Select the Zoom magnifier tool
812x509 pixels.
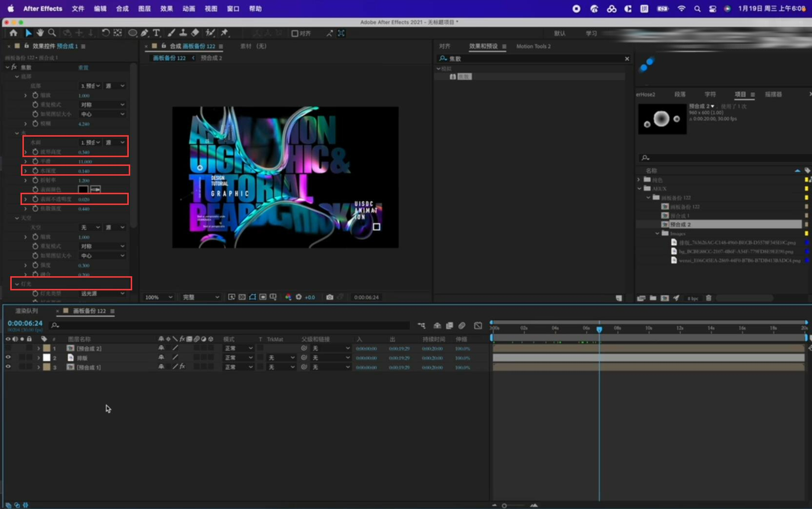pos(52,33)
